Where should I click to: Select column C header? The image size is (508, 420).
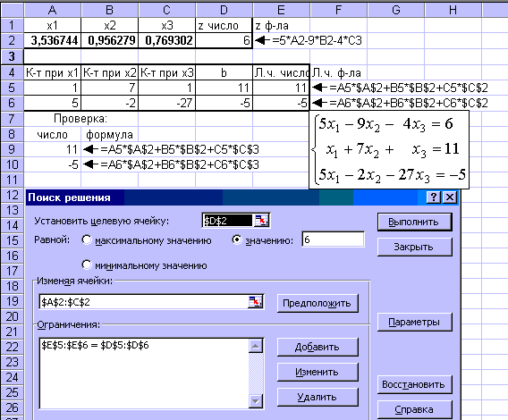[167, 10]
